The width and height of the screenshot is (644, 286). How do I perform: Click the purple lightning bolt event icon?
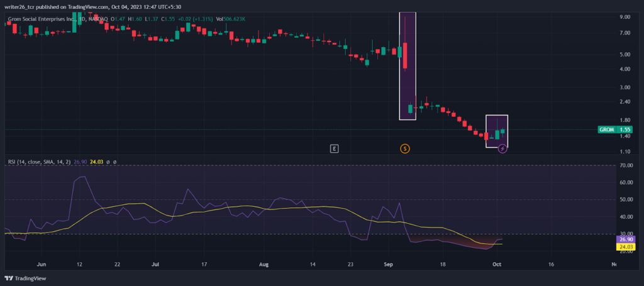(x=502, y=148)
